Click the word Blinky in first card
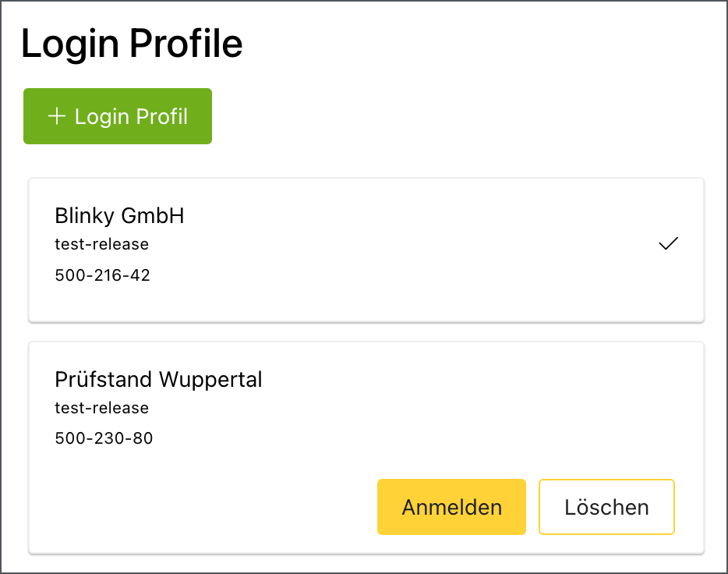This screenshot has width=728, height=574. (x=80, y=215)
